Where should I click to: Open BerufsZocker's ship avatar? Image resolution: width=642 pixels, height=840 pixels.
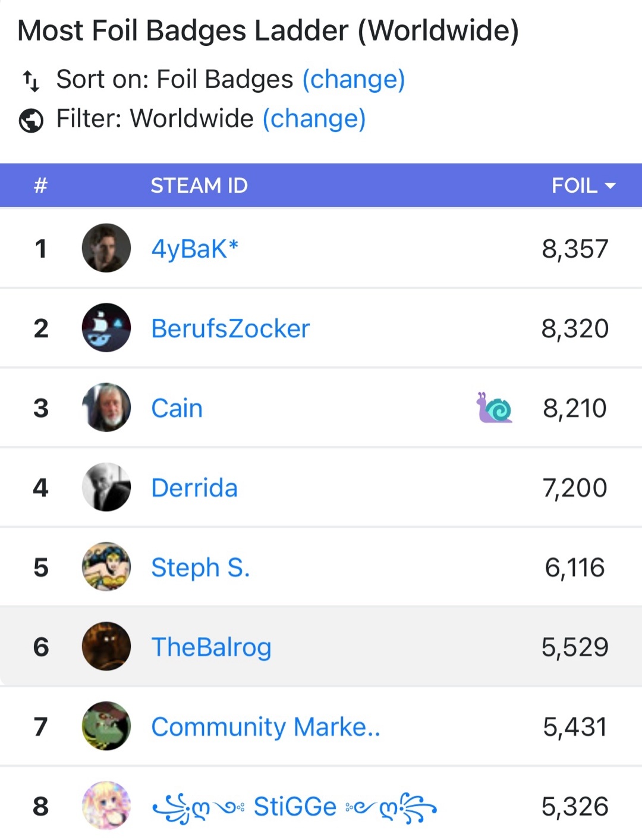point(106,328)
